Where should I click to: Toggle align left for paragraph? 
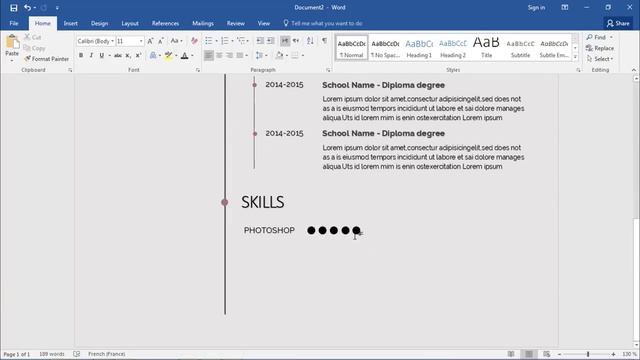209,55
